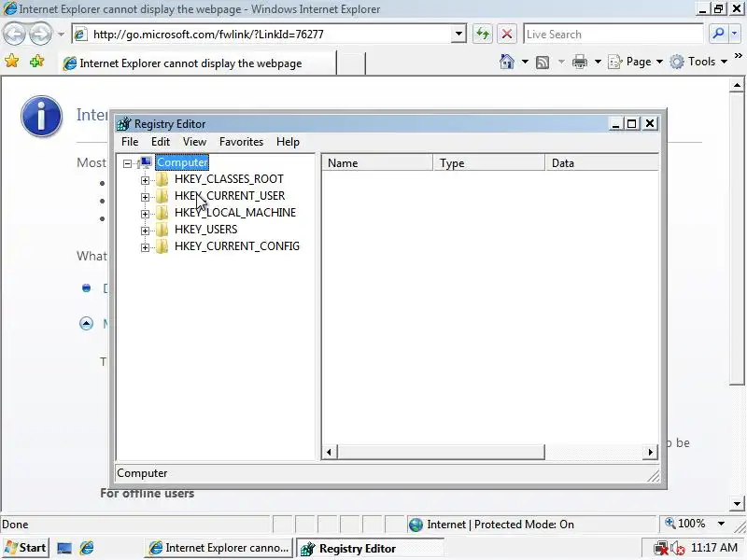
Task: Click the RSS Feeds icon
Action: [x=543, y=62]
